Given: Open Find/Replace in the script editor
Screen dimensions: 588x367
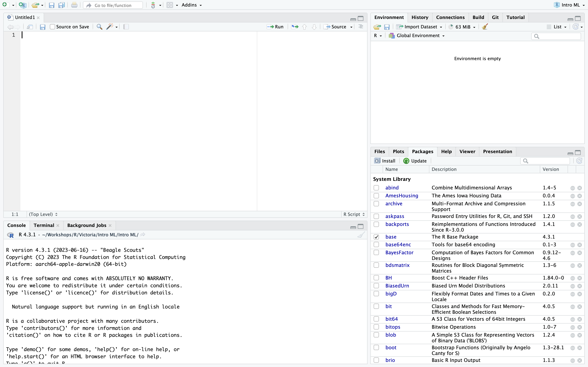Looking at the screenshot, I should (99, 27).
